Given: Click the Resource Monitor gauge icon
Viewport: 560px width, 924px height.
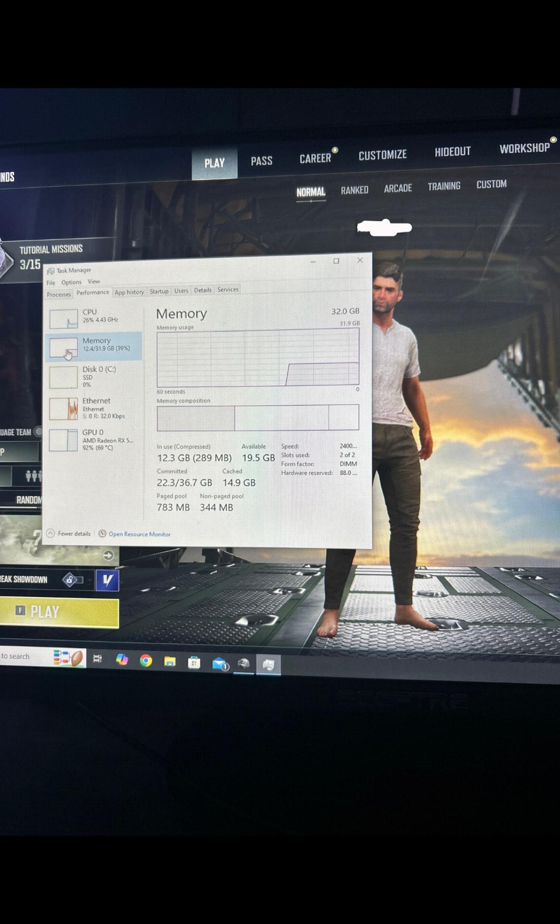Looking at the screenshot, I should pos(102,533).
